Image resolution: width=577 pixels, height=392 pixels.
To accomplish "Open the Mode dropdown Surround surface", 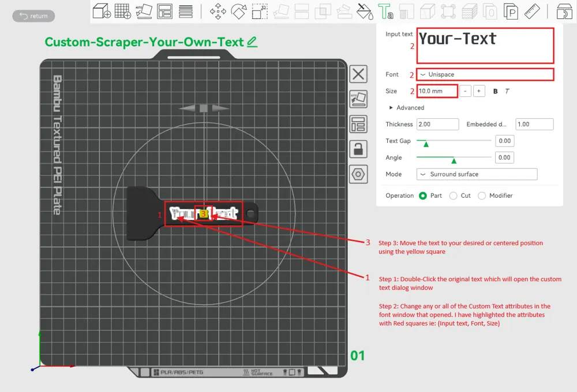I will click(x=477, y=174).
